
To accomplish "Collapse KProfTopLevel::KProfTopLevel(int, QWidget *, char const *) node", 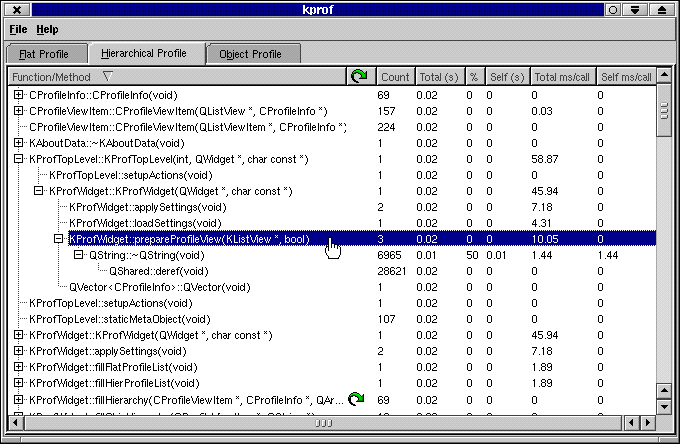I will 18,159.
